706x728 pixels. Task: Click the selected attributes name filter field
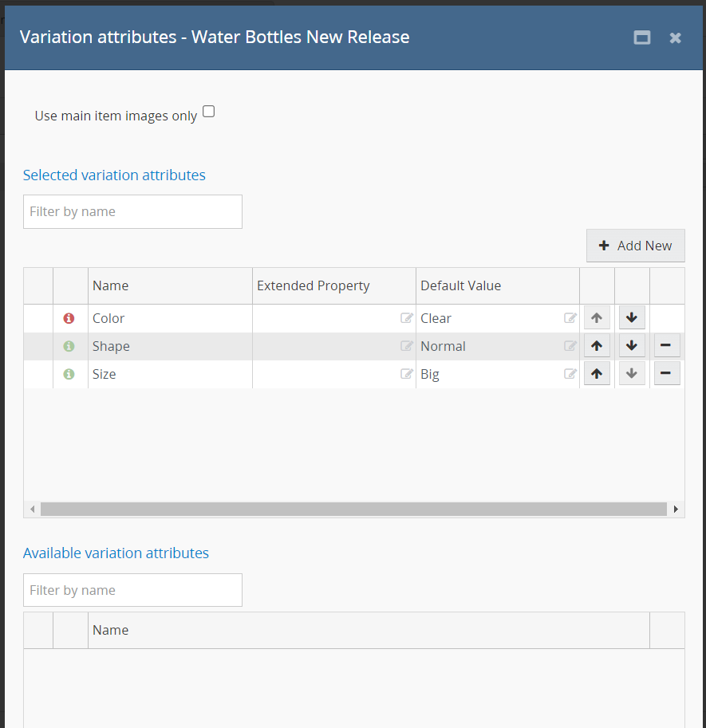132,212
